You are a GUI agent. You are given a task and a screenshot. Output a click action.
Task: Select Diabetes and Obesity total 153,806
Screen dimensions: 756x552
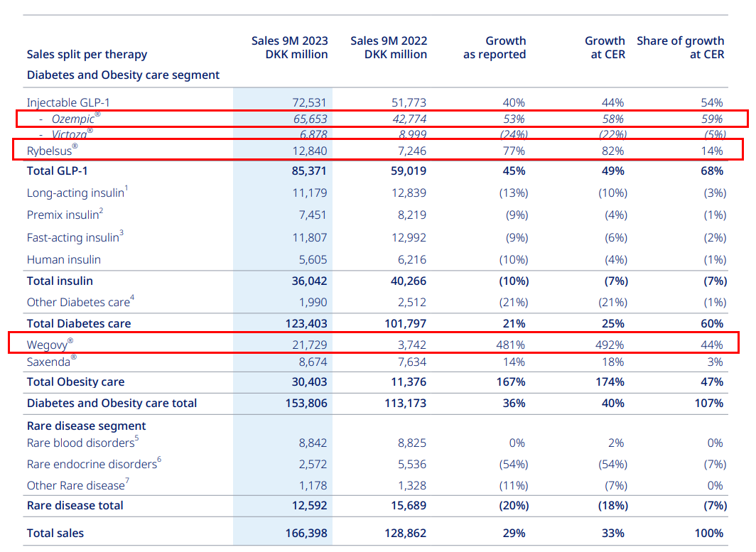coord(306,404)
